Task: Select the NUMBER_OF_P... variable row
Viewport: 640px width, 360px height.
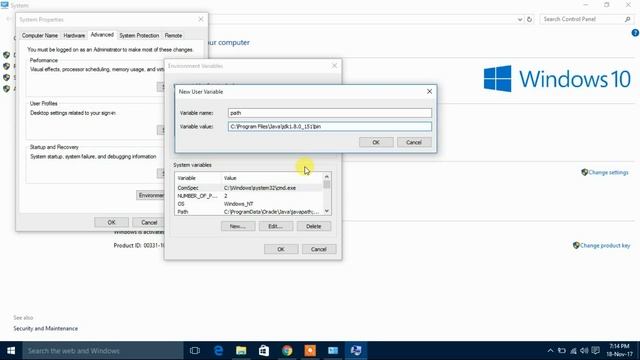Action: 249,196
